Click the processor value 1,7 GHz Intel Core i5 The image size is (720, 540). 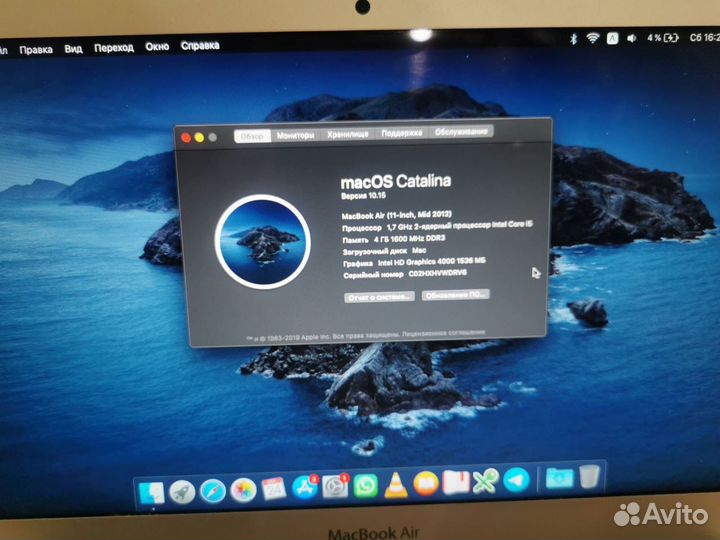pos(460,225)
